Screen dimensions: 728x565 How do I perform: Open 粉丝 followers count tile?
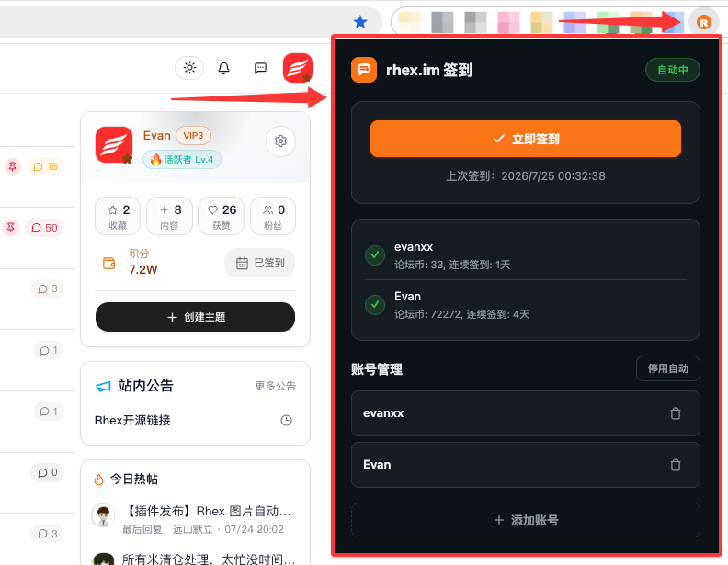point(273,216)
